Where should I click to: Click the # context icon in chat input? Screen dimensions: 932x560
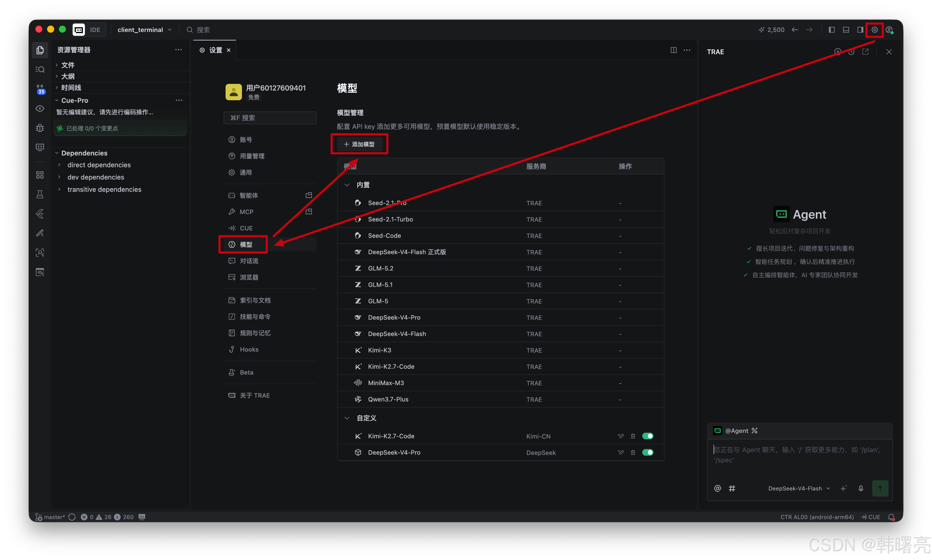[x=732, y=488]
